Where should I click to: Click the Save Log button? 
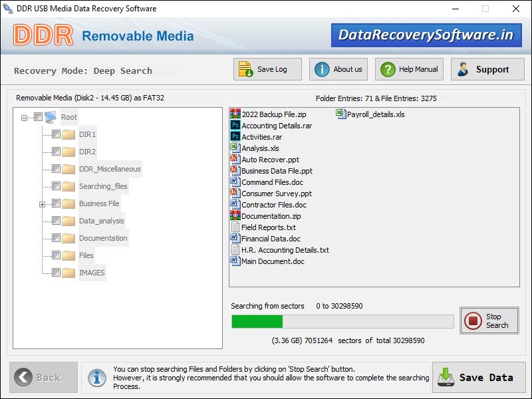click(x=267, y=68)
